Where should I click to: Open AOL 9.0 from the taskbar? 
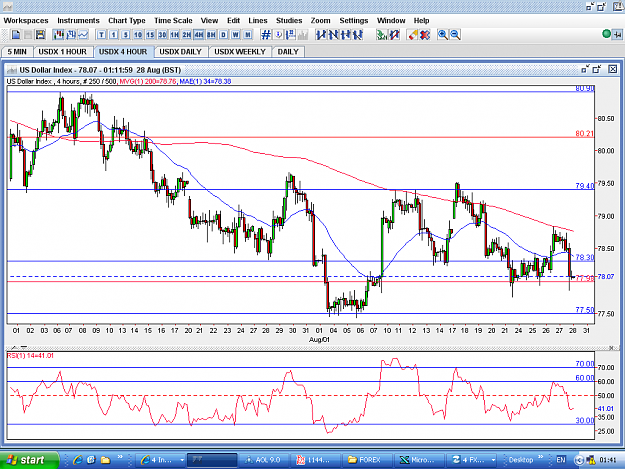tap(263, 460)
